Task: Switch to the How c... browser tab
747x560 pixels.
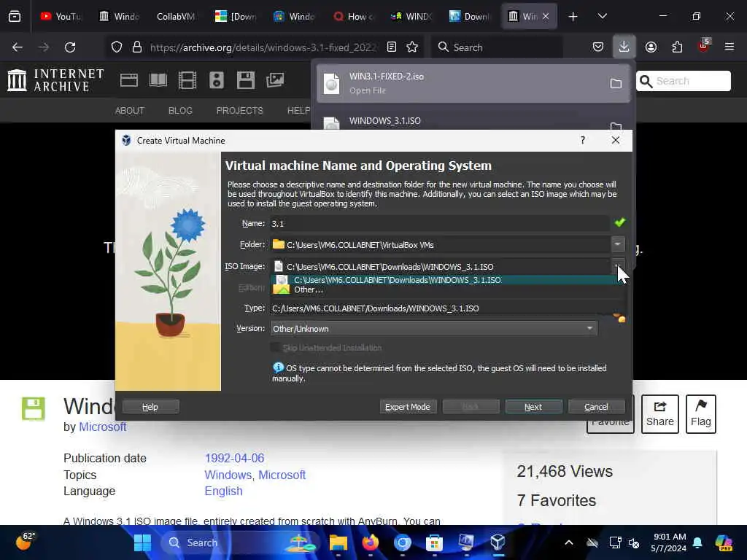Action: click(354, 16)
